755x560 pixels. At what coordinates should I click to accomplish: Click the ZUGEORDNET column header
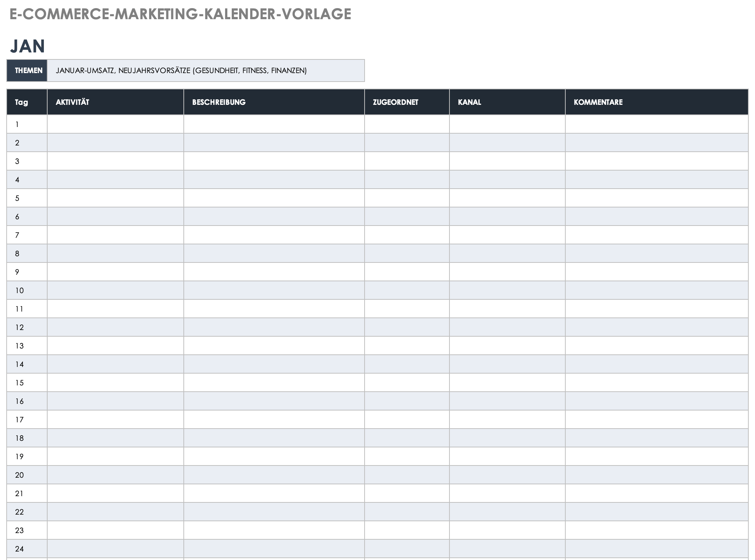pyautogui.click(x=407, y=102)
